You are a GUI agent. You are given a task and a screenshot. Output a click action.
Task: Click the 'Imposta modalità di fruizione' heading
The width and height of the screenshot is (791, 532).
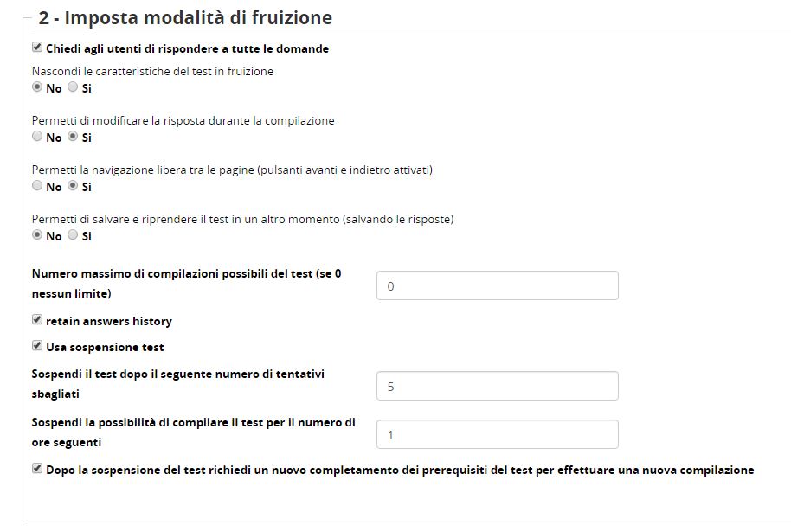185,17
